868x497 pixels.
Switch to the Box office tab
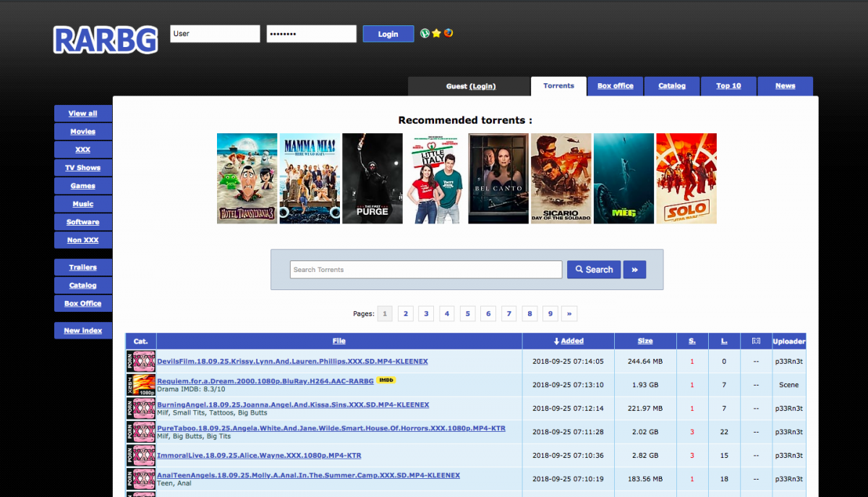pyautogui.click(x=615, y=85)
